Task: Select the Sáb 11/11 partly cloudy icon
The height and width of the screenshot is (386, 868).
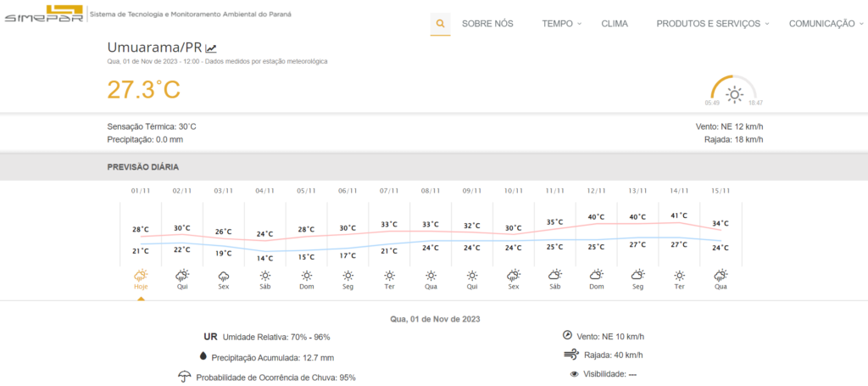Action: point(554,275)
